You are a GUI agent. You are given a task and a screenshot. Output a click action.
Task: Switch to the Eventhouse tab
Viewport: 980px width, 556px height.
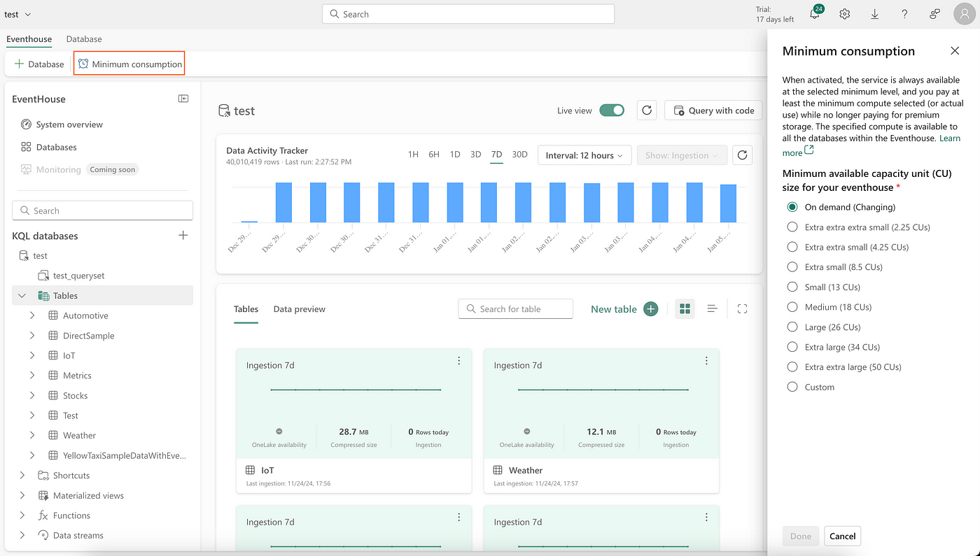pyautogui.click(x=29, y=39)
